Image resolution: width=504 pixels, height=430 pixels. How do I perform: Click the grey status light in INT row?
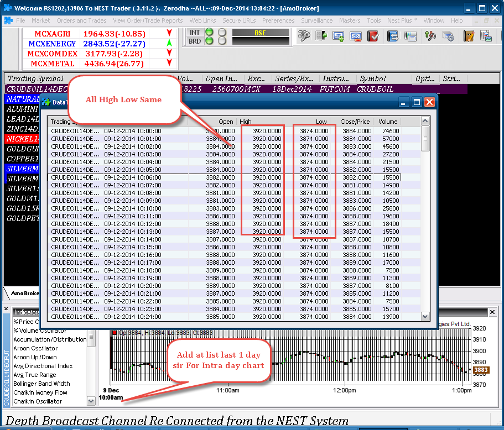tap(222, 32)
